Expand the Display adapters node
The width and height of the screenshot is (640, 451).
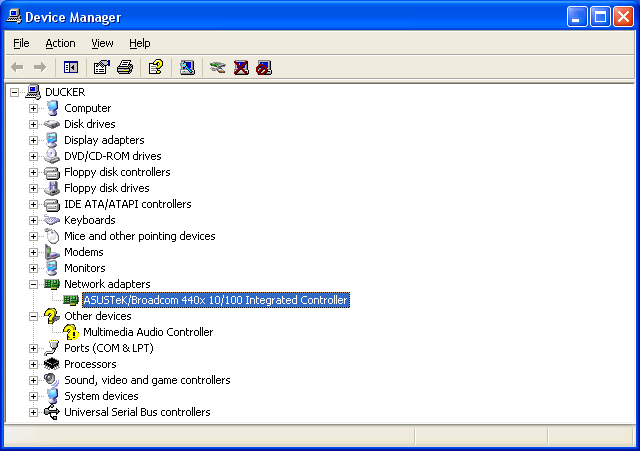[x=33, y=140]
